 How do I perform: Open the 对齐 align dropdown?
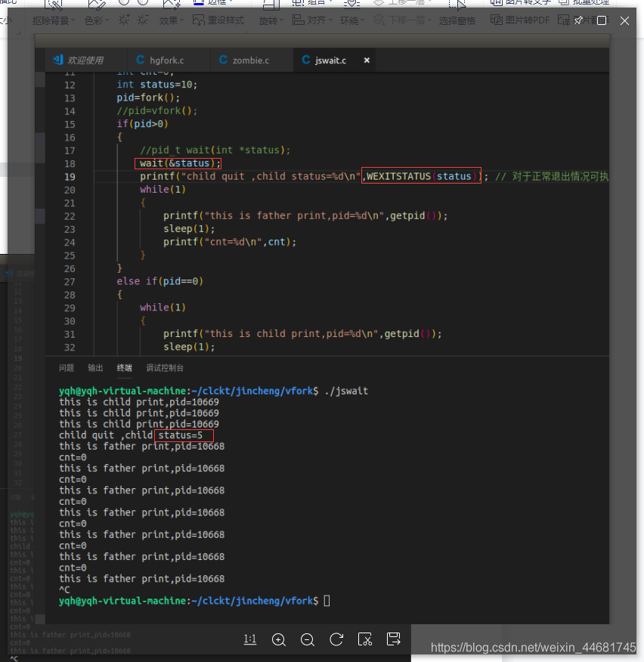(312, 20)
